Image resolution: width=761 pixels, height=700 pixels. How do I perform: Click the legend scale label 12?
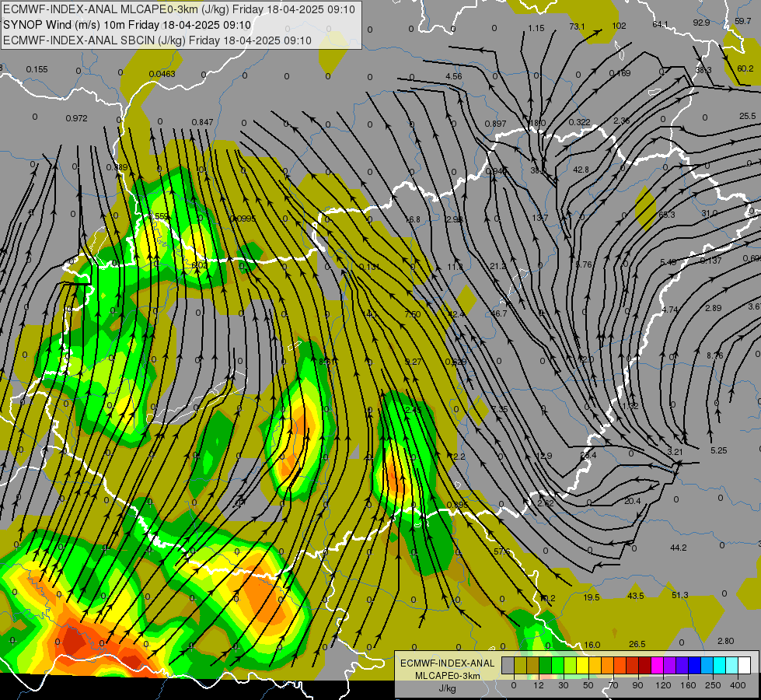[539, 685]
